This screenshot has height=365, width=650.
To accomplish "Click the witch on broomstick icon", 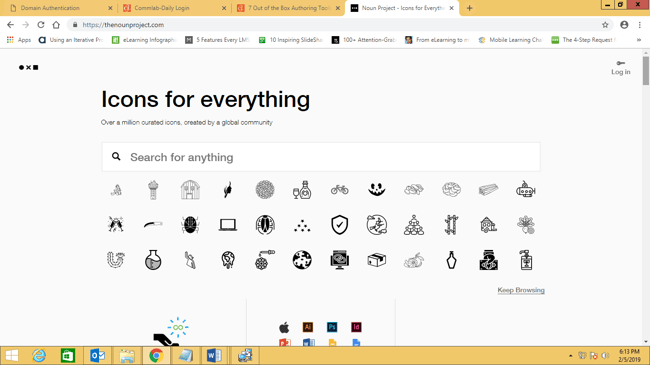I will point(377,225).
